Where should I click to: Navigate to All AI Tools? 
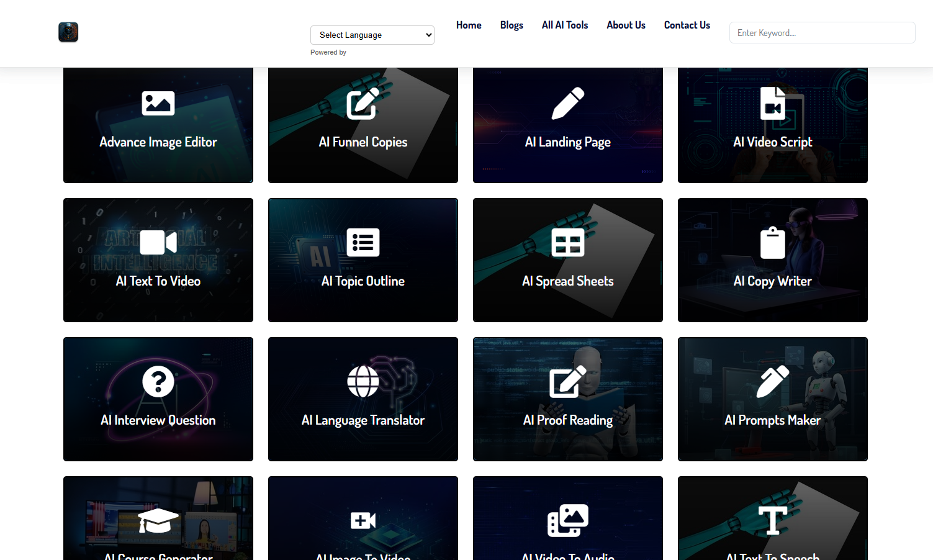click(x=564, y=25)
